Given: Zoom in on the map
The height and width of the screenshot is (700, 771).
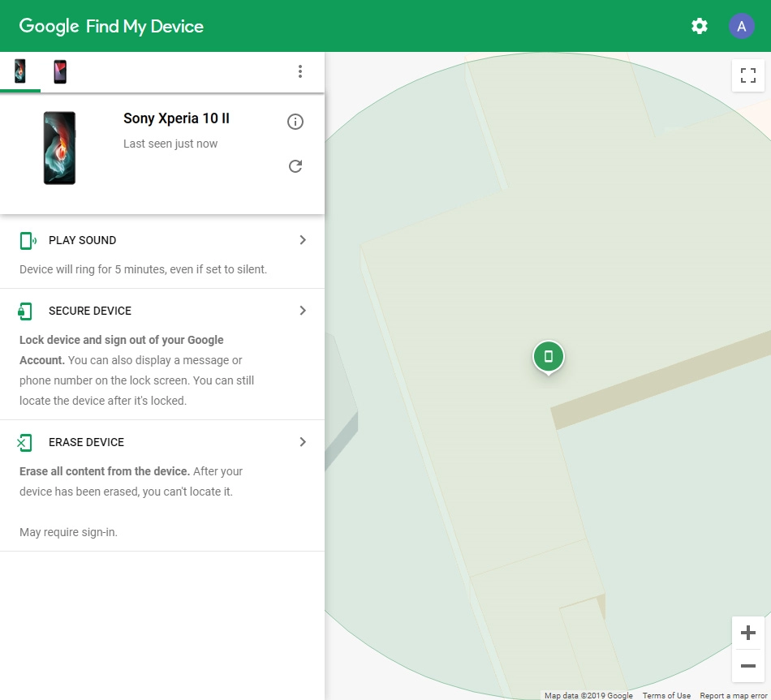Looking at the screenshot, I should 748,633.
